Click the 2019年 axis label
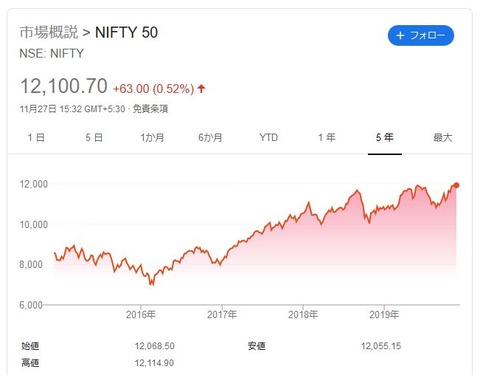The width and height of the screenshot is (480, 375). point(384,315)
